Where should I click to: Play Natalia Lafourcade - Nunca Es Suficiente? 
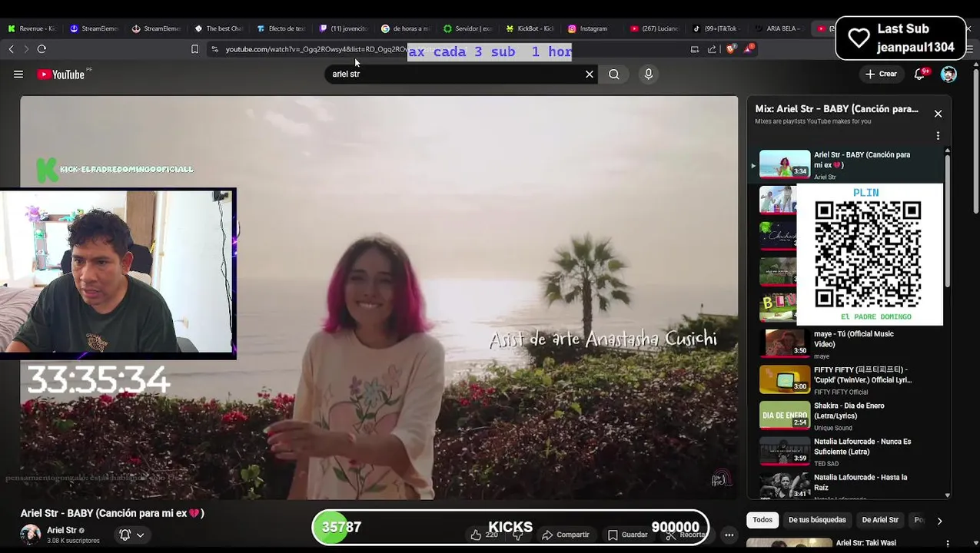849,452
